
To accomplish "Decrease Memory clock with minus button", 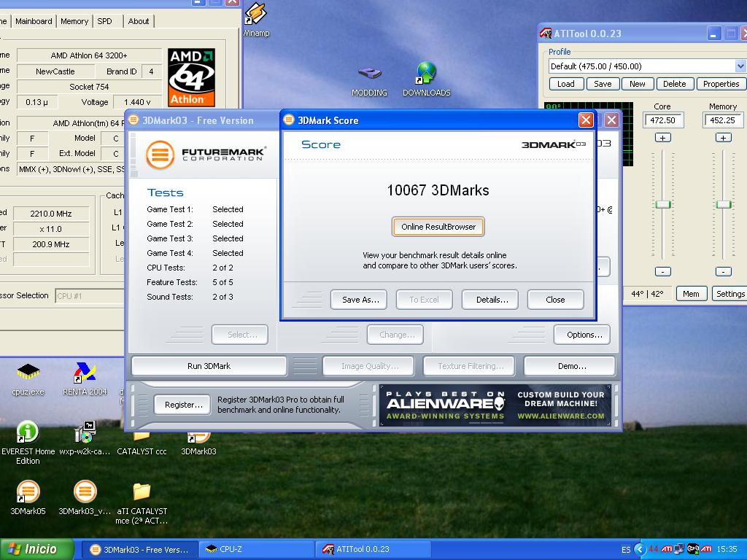I will pyautogui.click(x=723, y=271).
